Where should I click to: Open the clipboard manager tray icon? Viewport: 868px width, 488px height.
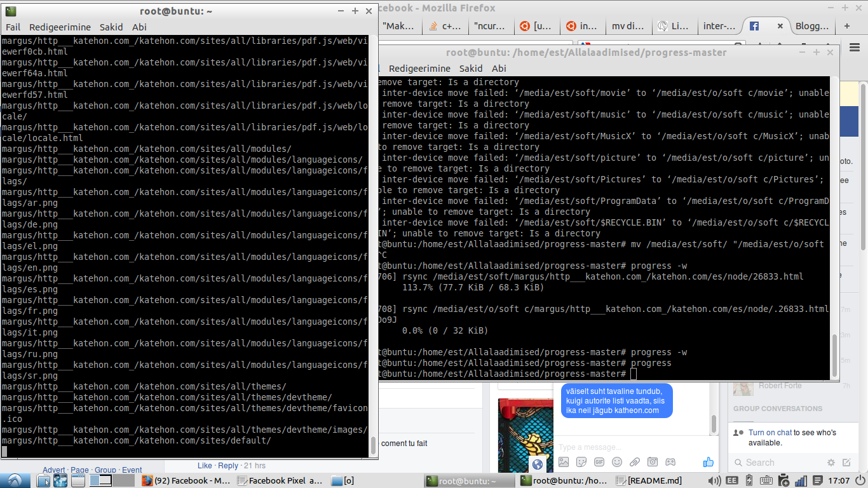(x=783, y=481)
